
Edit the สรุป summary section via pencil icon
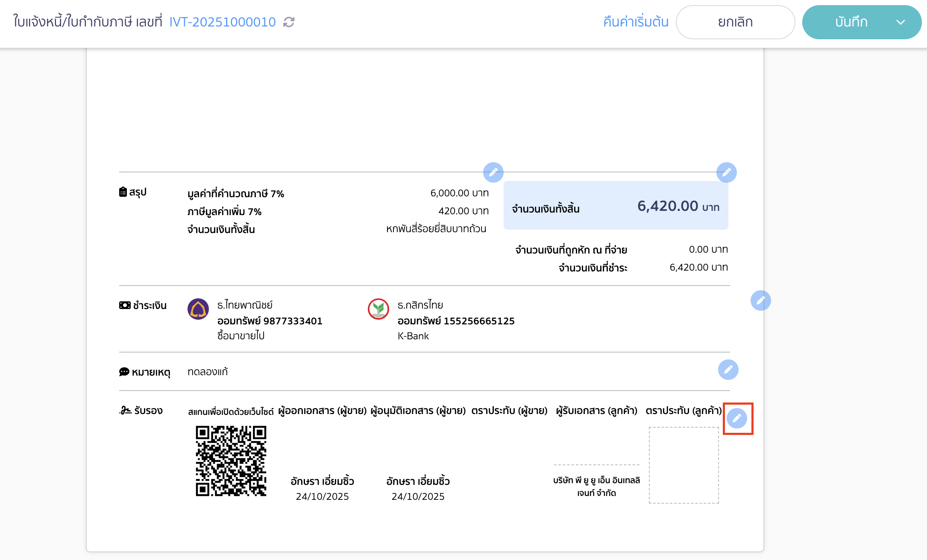493,172
